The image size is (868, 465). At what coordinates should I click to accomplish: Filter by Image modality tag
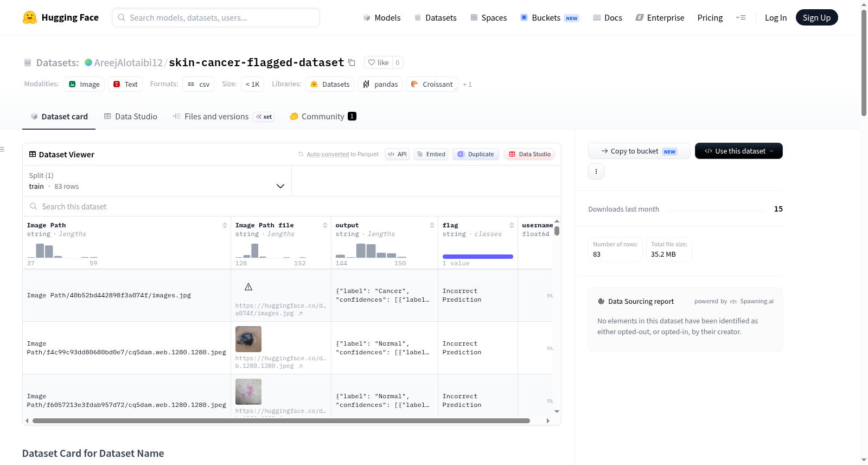[84, 84]
